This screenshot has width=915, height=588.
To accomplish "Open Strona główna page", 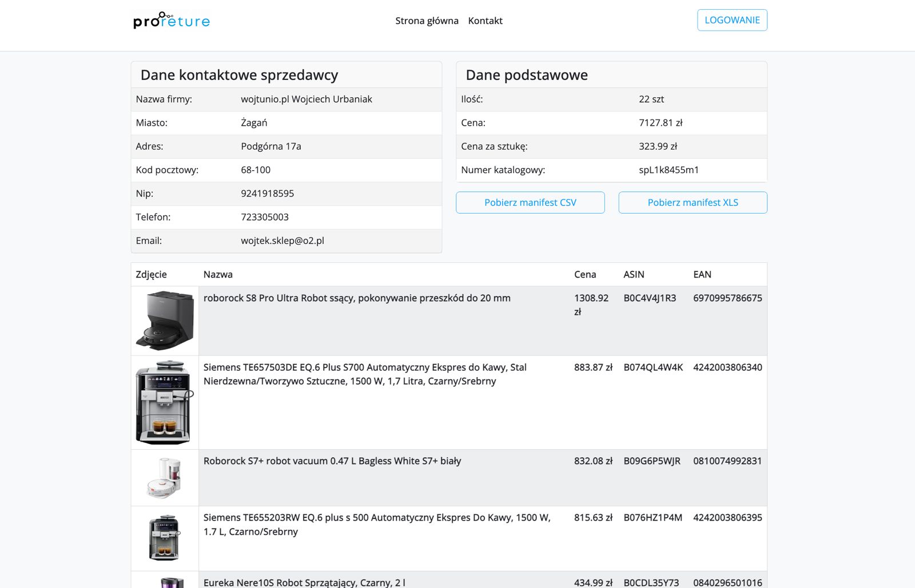I will click(427, 21).
